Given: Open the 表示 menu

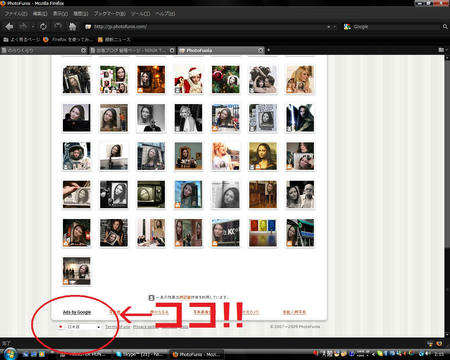Looking at the screenshot, I should tap(60, 14).
